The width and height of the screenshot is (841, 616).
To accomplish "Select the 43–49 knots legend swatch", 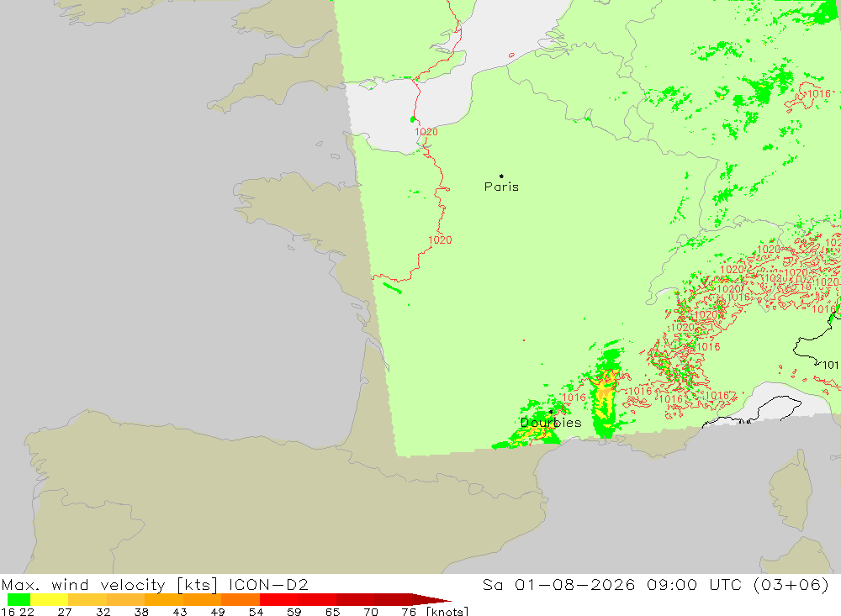I will pyautogui.click(x=202, y=599).
